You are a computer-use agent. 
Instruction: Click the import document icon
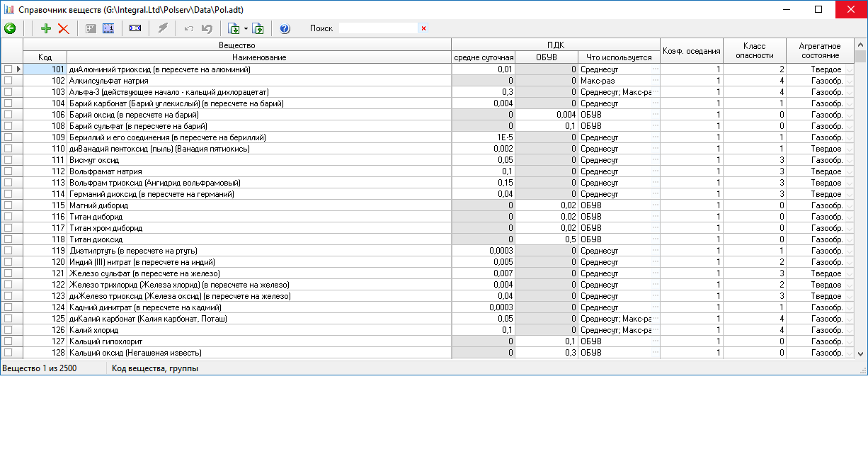tap(234, 28)
